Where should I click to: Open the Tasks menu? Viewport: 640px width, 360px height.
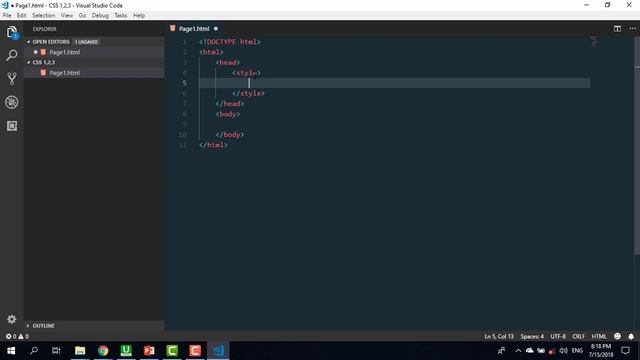click(x=120, y=15)
